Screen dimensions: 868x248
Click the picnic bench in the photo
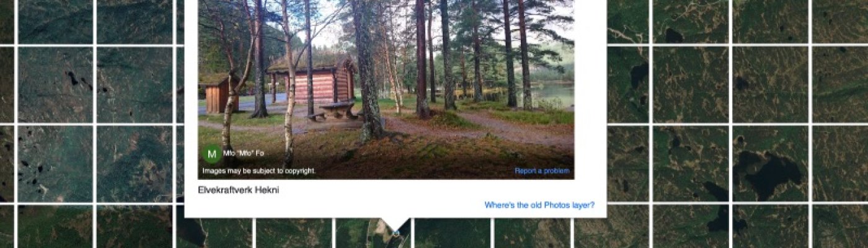338,111
